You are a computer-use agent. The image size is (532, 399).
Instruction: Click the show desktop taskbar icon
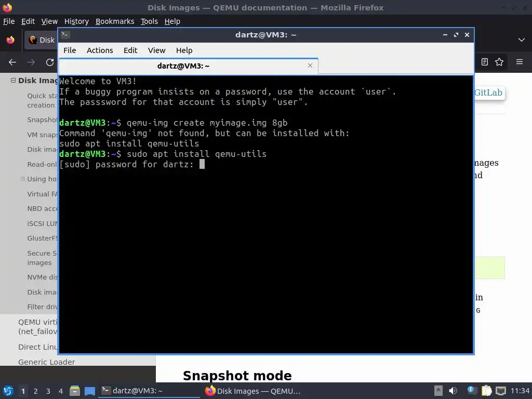[x=90, y=391]
